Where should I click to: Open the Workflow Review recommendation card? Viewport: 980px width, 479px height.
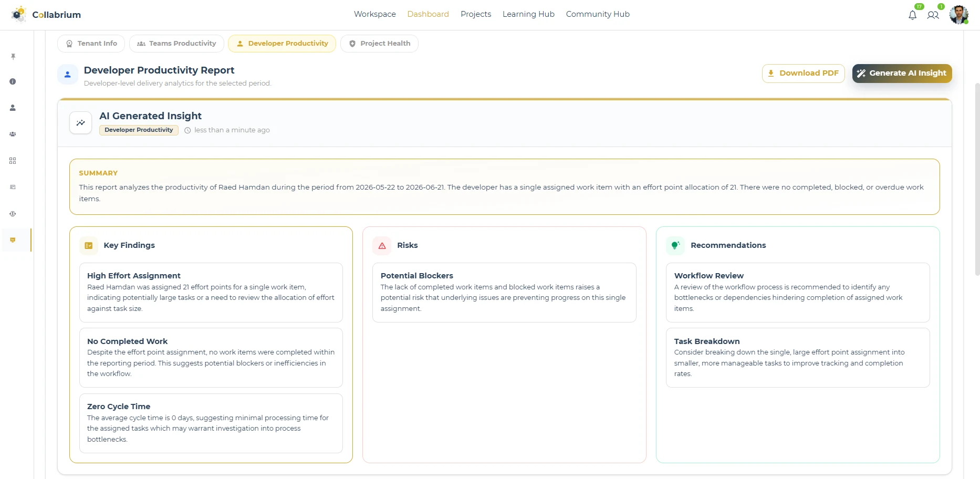798,293
